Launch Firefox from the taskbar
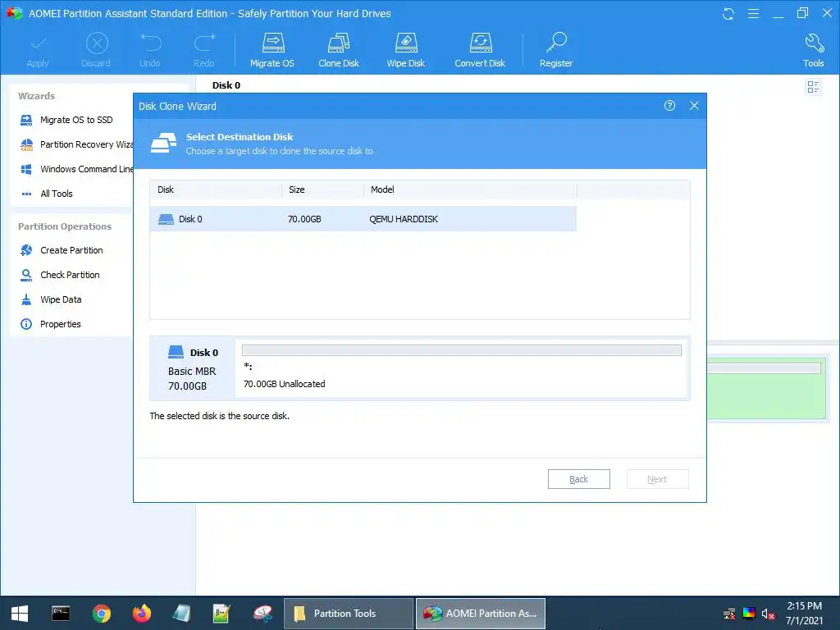 coord(141,614)
